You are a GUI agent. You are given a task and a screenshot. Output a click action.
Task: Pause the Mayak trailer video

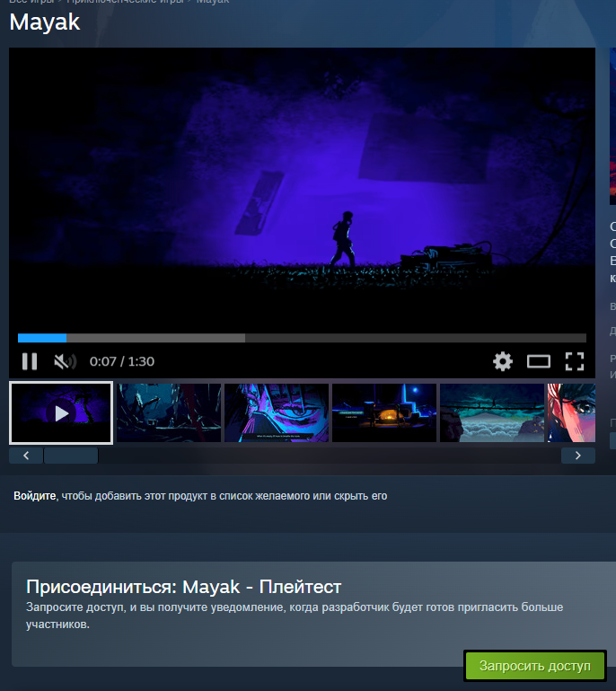click(x=30, y=361)
